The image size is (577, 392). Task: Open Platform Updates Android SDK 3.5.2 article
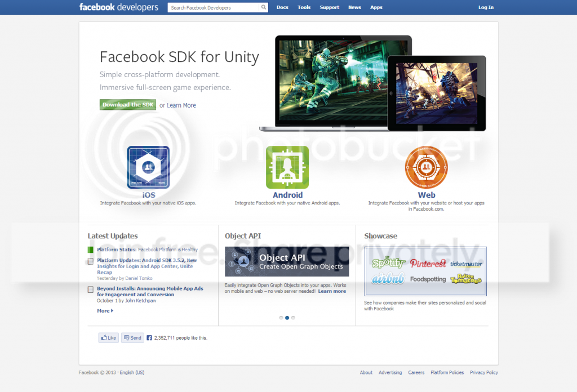point(147,266)
